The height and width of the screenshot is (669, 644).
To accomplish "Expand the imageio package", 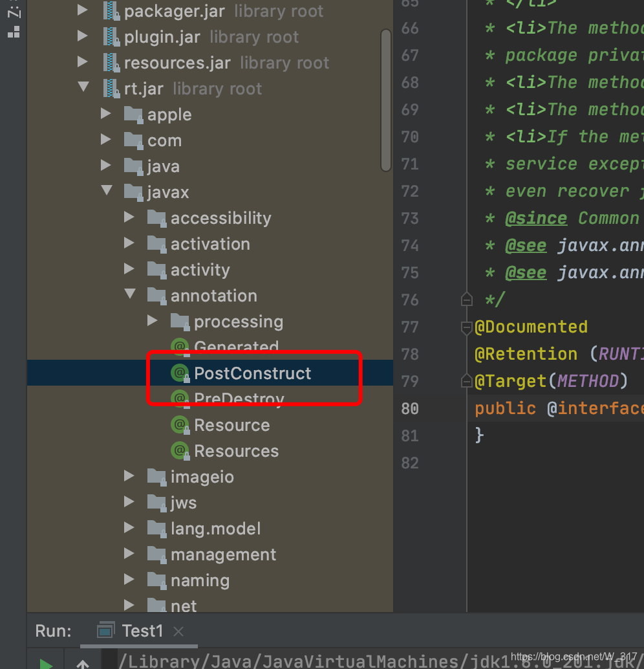I will (129, 476).
